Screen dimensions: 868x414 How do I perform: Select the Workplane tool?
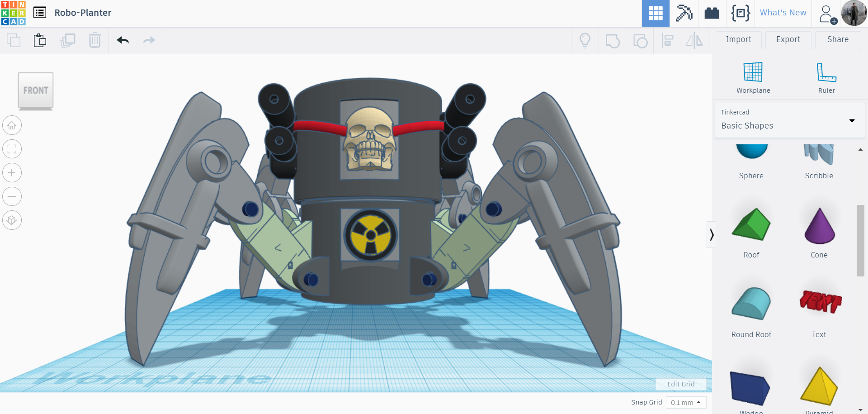(x=753, y=77)
